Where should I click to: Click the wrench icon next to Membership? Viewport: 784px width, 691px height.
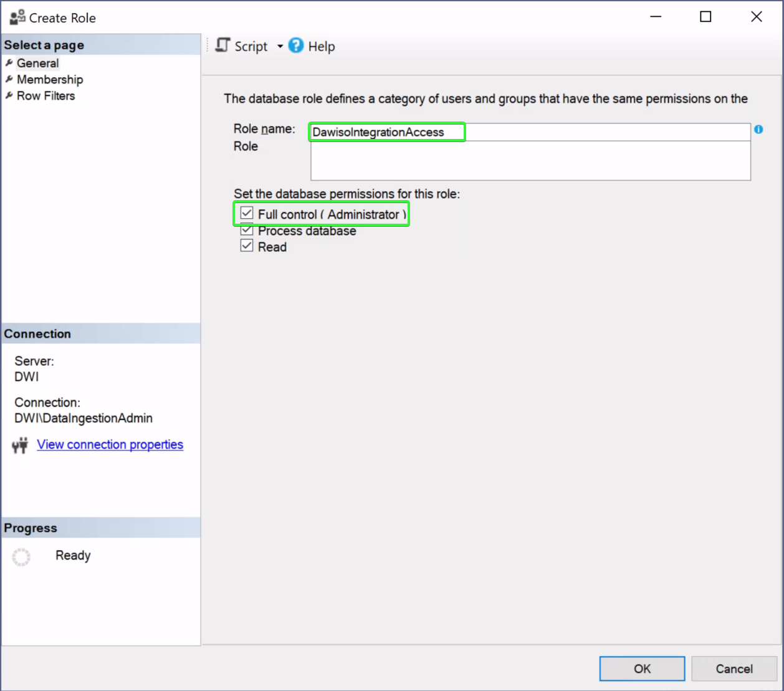tap(9, 79)
